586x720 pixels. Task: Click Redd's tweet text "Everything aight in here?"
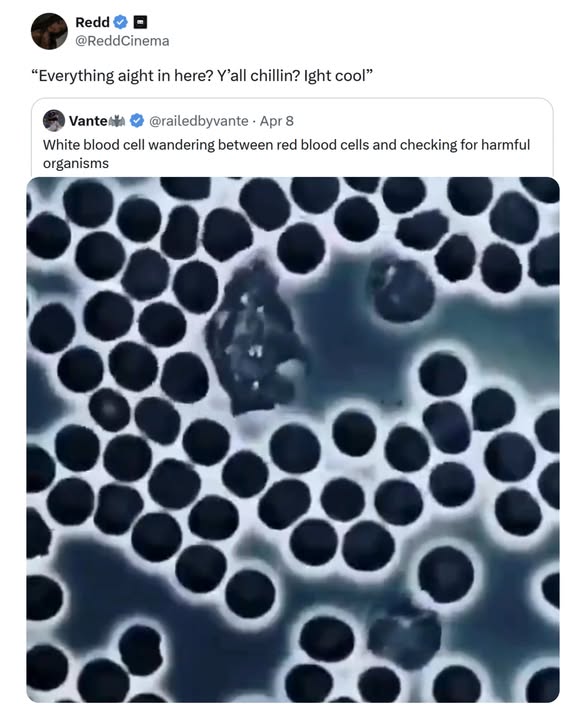[123, 76]
